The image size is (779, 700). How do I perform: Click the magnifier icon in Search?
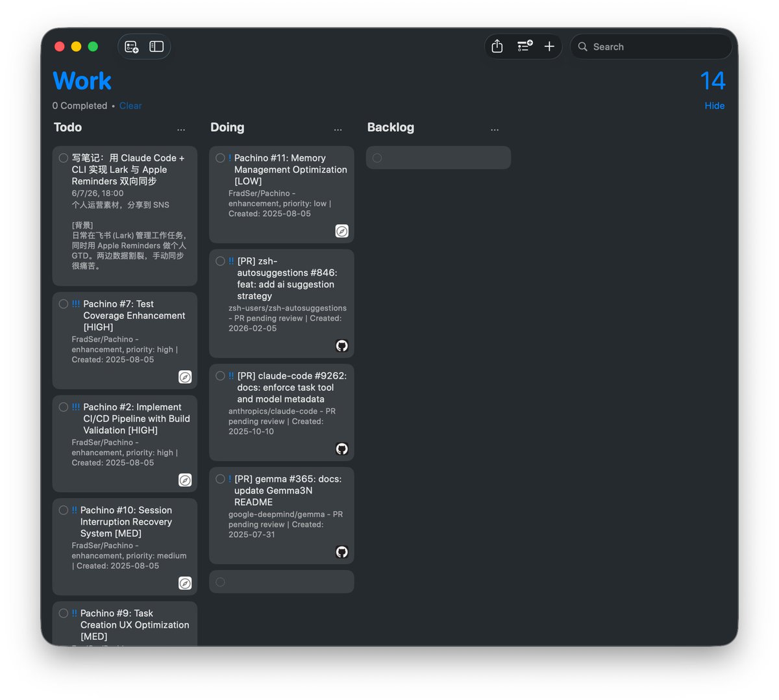[582, 47]
